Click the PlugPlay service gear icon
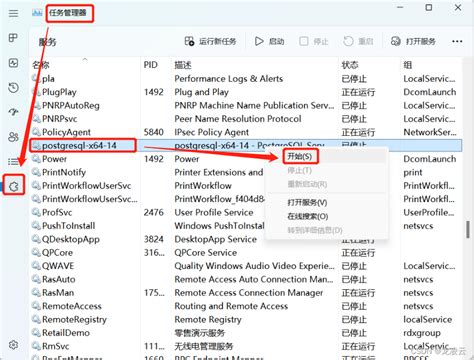 pos(36,92)
